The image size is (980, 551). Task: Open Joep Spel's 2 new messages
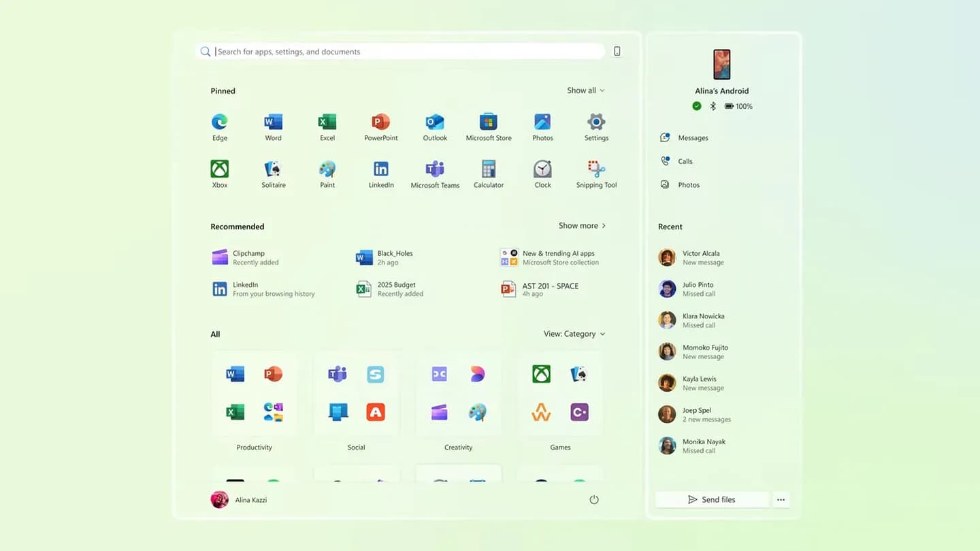point(694,414)
